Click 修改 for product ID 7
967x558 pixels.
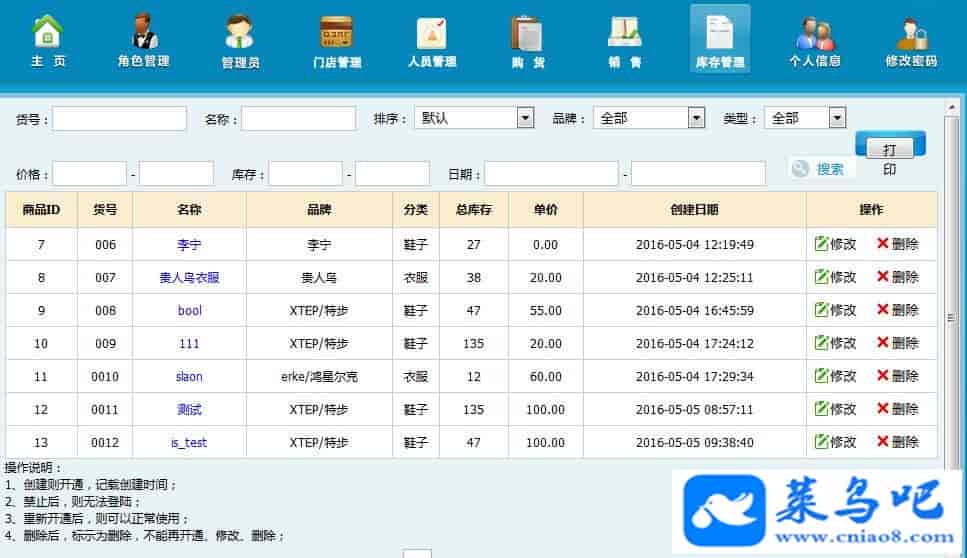[x=836, y=244]
